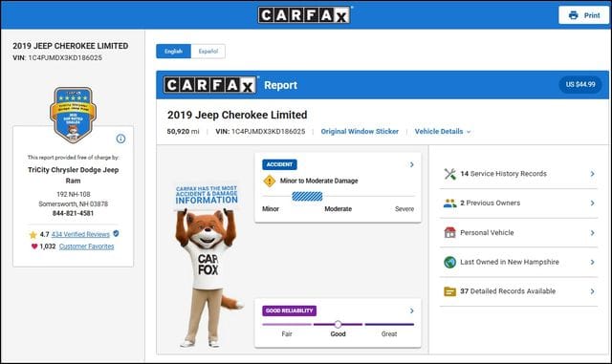This screenshot has width=612, height=364.
Task: Click the gold star rating icon
Action: tap(33, 234)
